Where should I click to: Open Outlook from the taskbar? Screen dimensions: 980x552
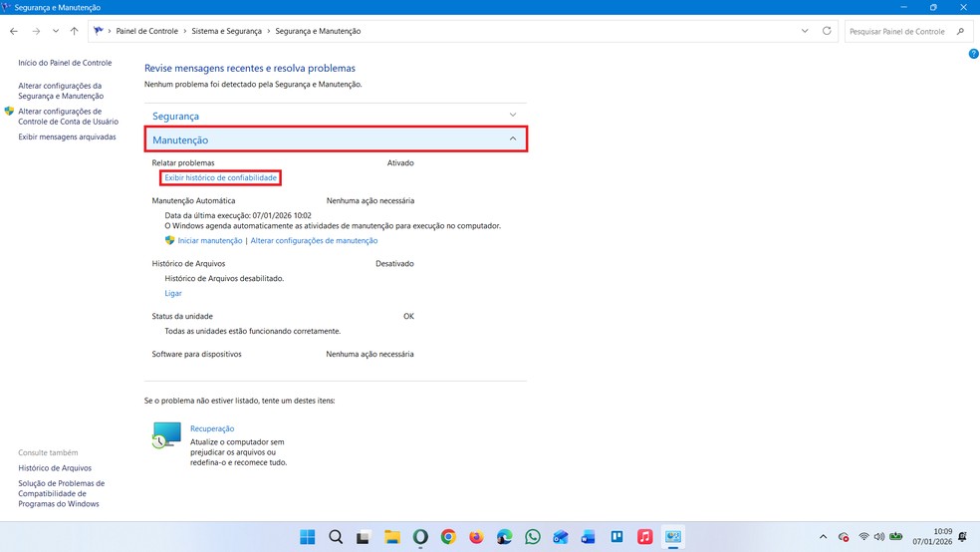tap(561, 537)
